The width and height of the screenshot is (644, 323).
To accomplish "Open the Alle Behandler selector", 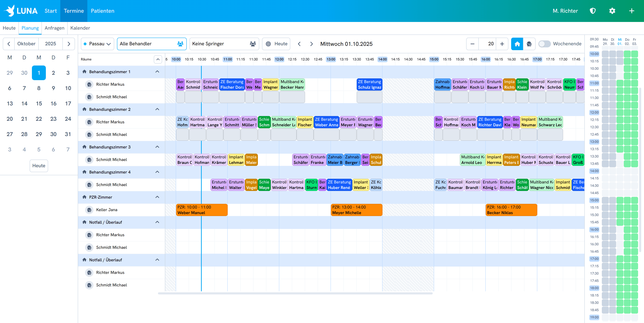I will coord(152,44).
